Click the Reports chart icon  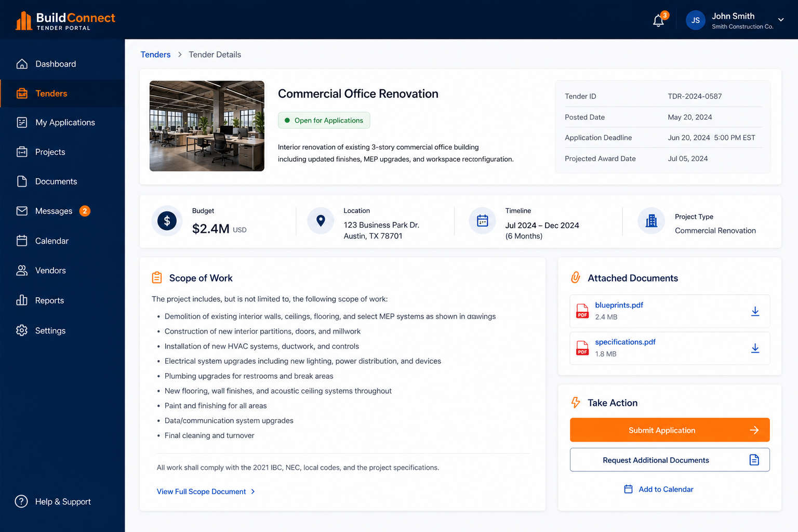[22, 300]
